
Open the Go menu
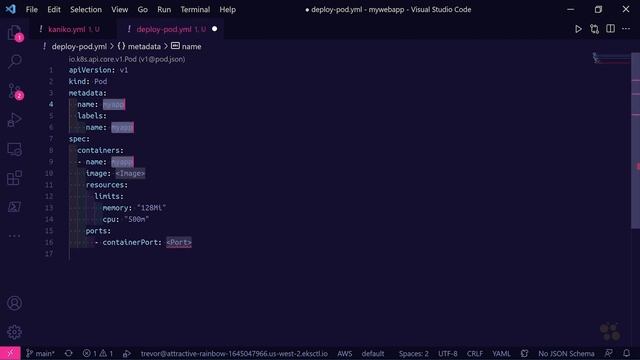tap(142, 9)
